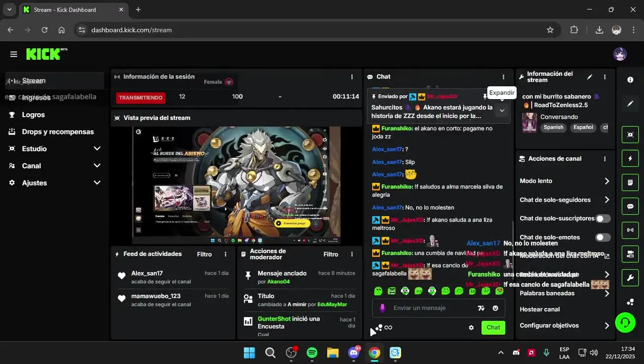This screenshot has height=364, width=644.
Task: Open Palabras baneadas arrow
Action: 607,293
